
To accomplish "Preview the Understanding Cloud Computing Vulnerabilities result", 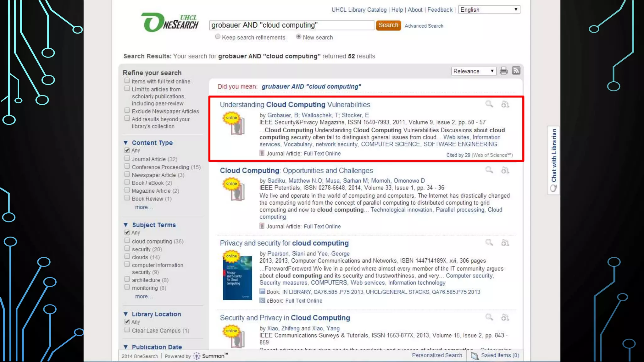I will 489,104.
